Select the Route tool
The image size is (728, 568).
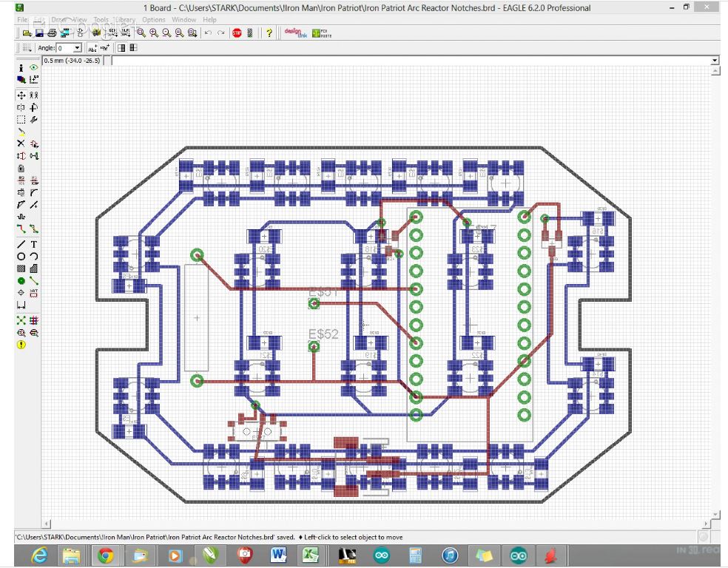21,229
